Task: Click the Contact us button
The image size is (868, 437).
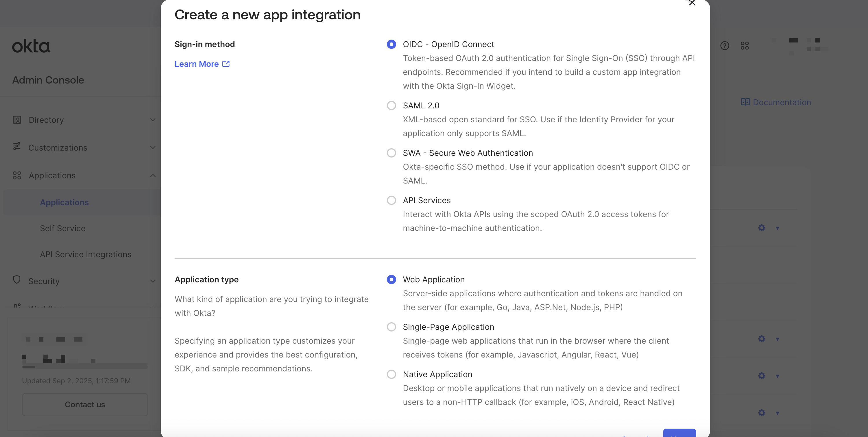Action: coord(85,404)
